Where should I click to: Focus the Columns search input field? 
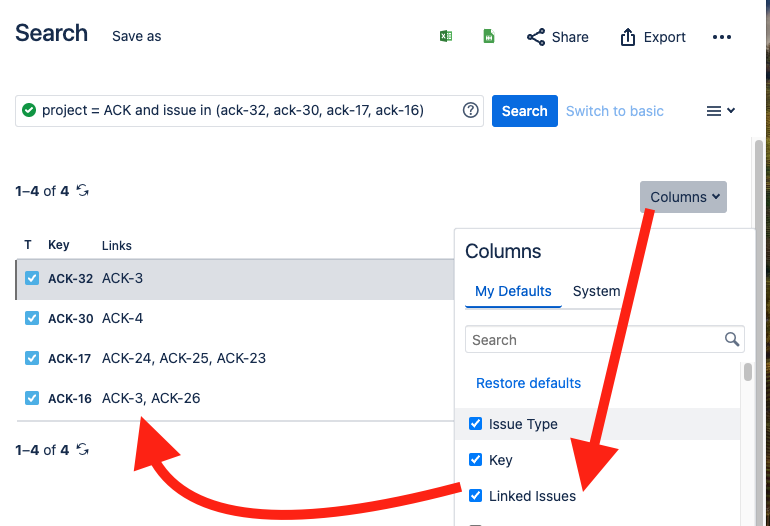click(x=605, y=339)
